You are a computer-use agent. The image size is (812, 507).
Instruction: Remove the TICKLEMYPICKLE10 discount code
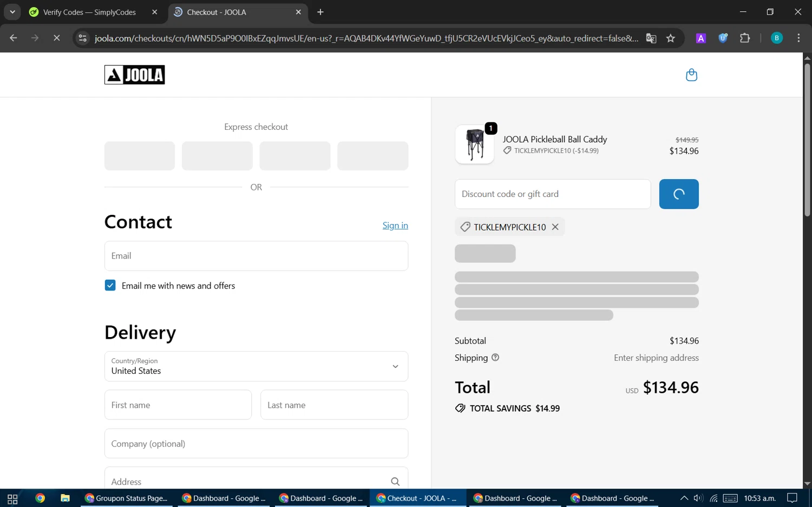[x=555, y=227]
